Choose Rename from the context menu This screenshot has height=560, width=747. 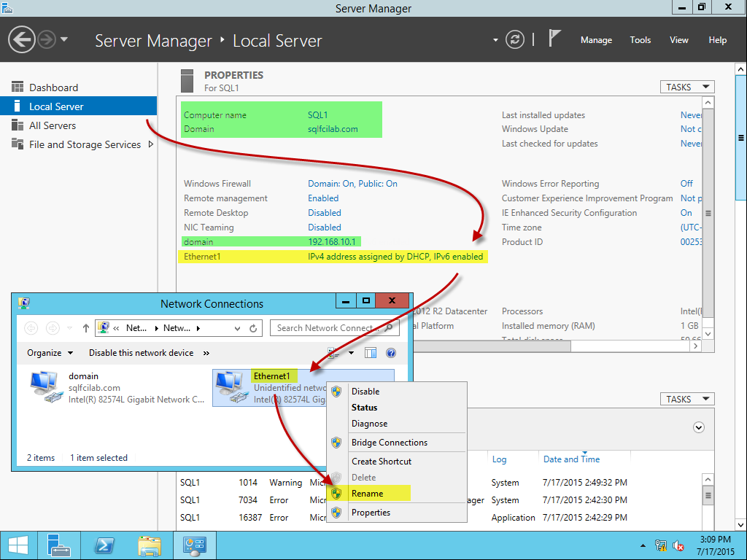pyautogui.click(x=396, y=494)
